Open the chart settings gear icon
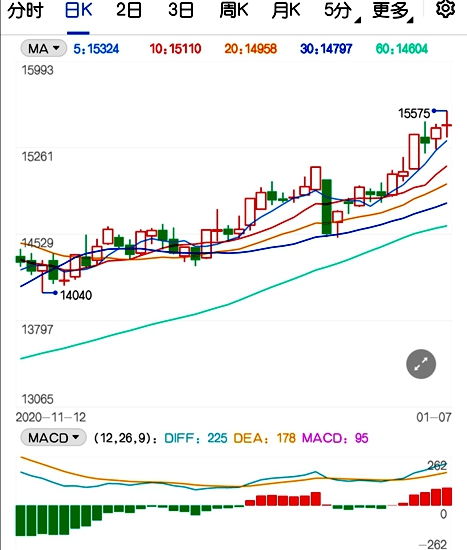Screen dimensions: 467x550 pyautogui.click(x=445, y=9)
